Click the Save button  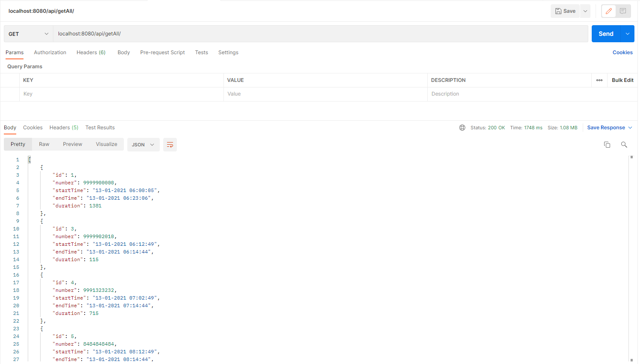(565, 11)
